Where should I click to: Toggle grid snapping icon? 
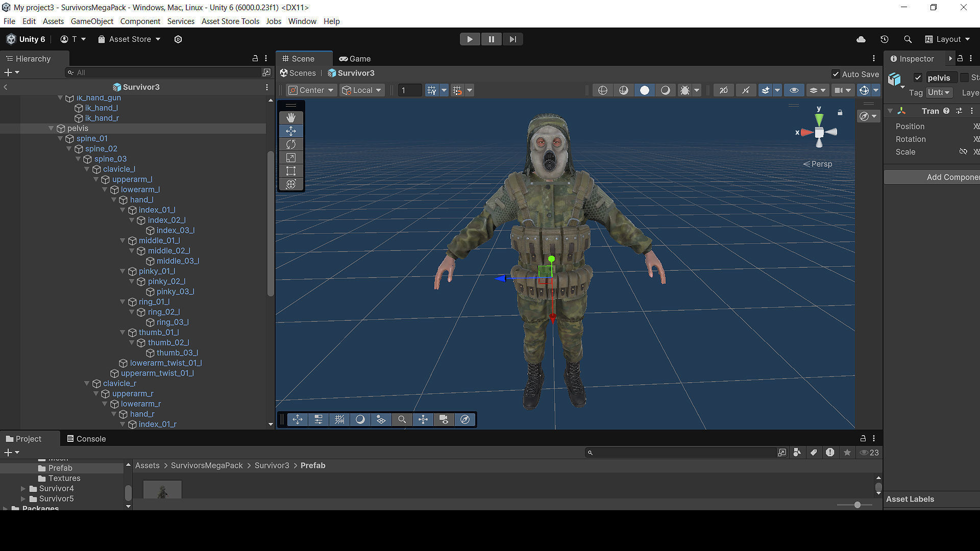pos(432,90)
